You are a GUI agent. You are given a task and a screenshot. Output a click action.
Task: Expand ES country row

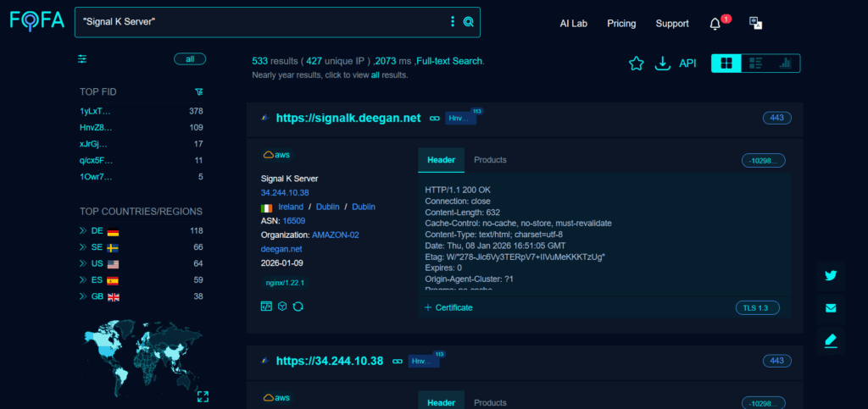pos(83,280)
